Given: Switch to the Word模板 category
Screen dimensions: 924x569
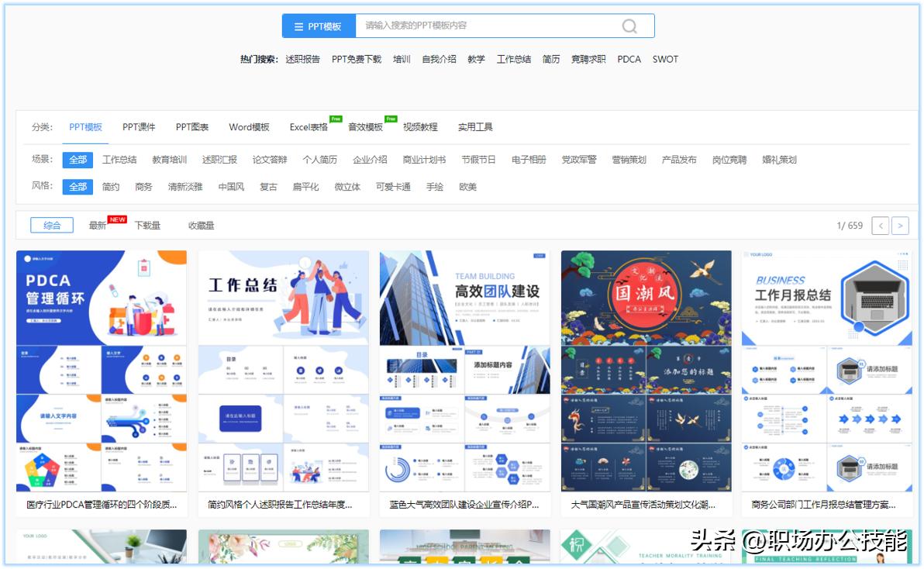Looking at the screenshot, I should (248, 126).
